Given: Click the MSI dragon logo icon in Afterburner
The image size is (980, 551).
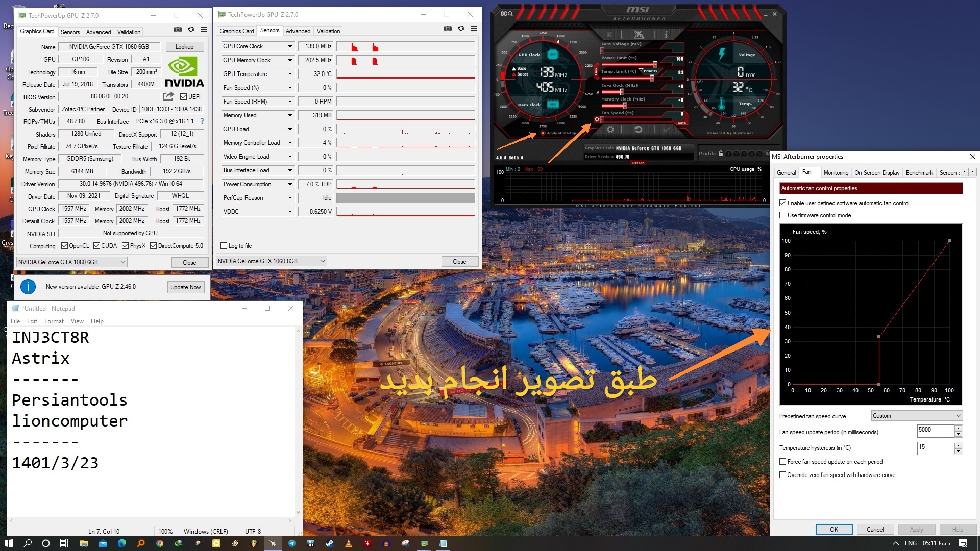Looking at the screenshot, I should (x=639, y=35).
